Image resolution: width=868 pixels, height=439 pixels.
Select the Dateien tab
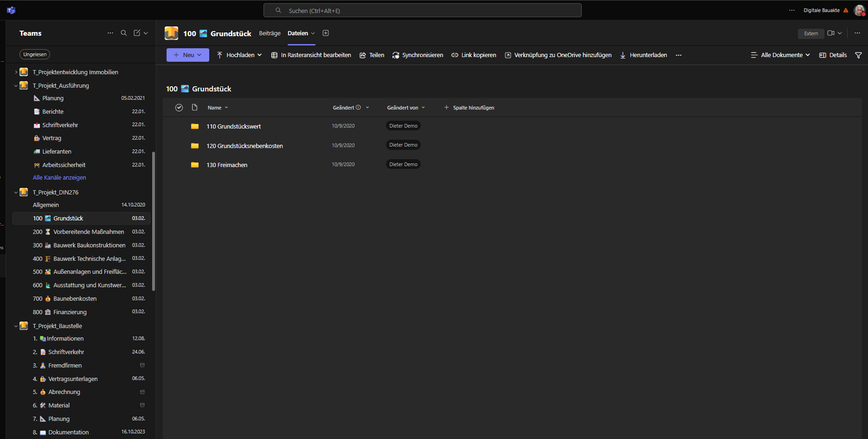pos(298,33)
